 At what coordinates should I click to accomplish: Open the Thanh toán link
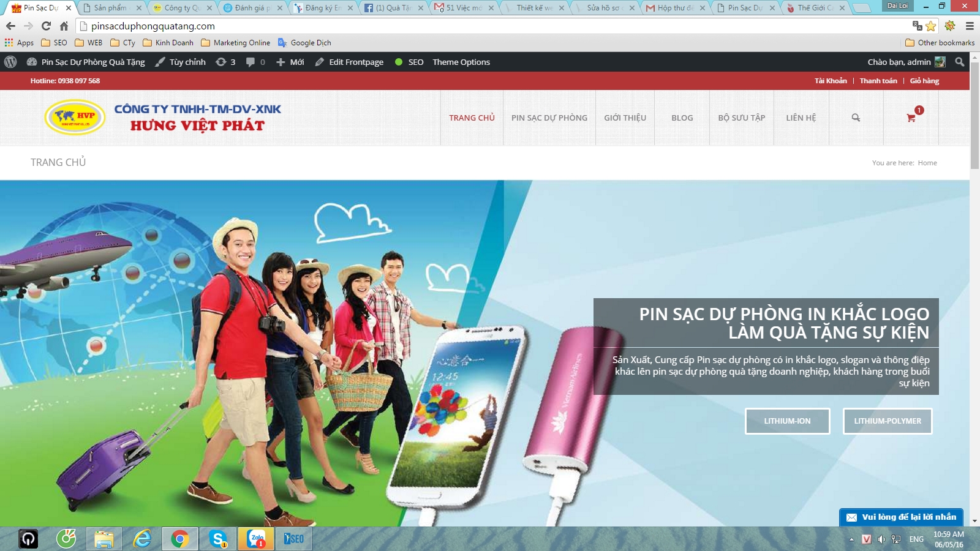pyautogui.click(x=878, y=81)
